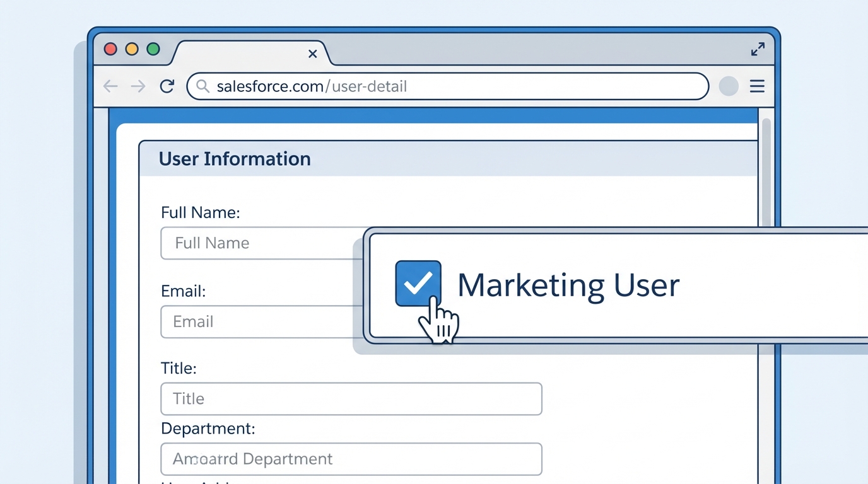The image size is (868, 484).
Task: Click the back navigation arrow
Action: click(x=110, y=86)
